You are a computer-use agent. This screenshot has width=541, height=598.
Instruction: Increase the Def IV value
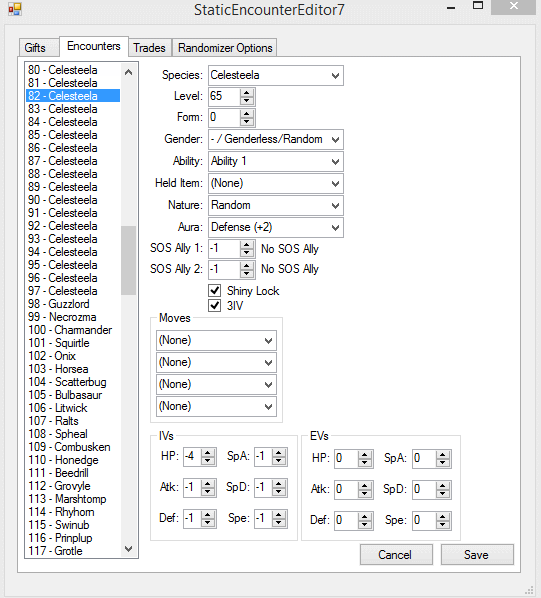[208, 515]
